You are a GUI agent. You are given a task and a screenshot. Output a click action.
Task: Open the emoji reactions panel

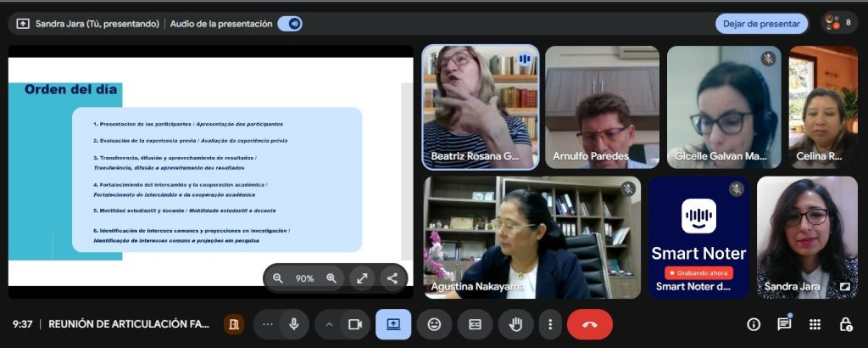click(434, 324)
